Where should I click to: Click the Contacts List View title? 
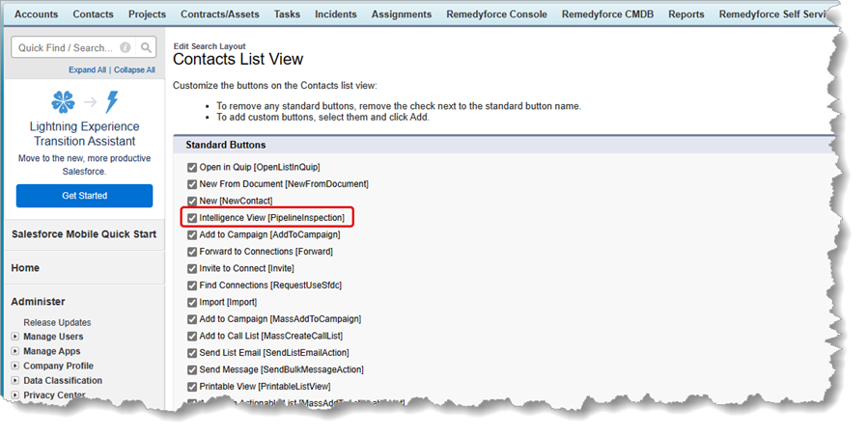pos(238,59)
